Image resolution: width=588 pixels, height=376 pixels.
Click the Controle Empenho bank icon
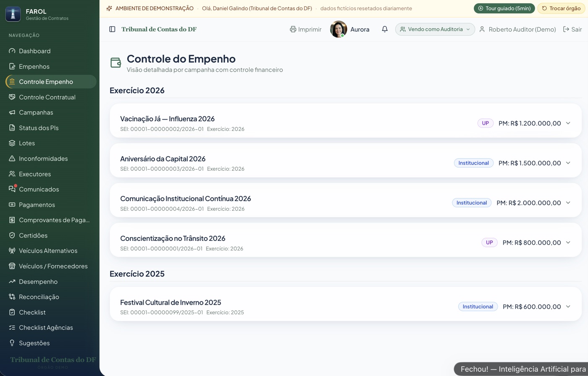pos(12,82)
